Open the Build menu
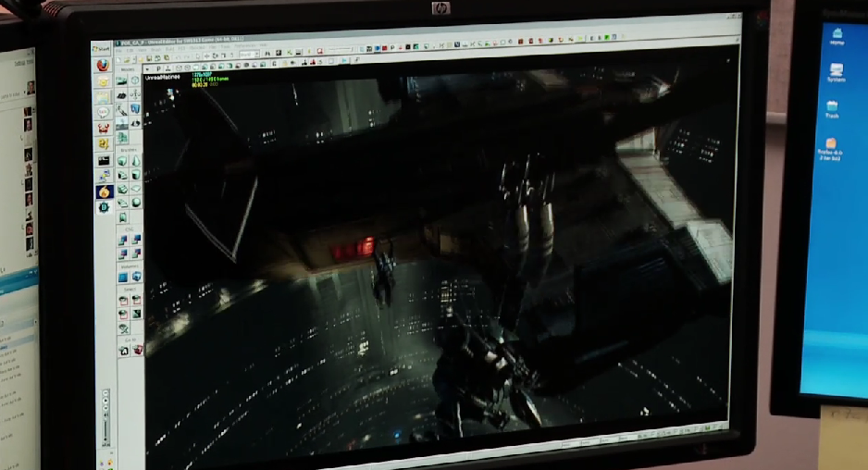 click(x=168, y=50)
